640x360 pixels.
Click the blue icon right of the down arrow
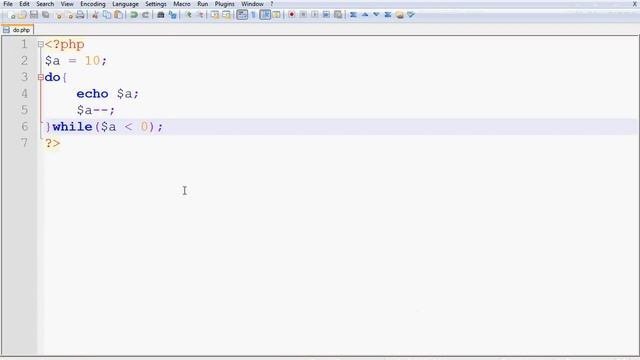click(388, 15)
